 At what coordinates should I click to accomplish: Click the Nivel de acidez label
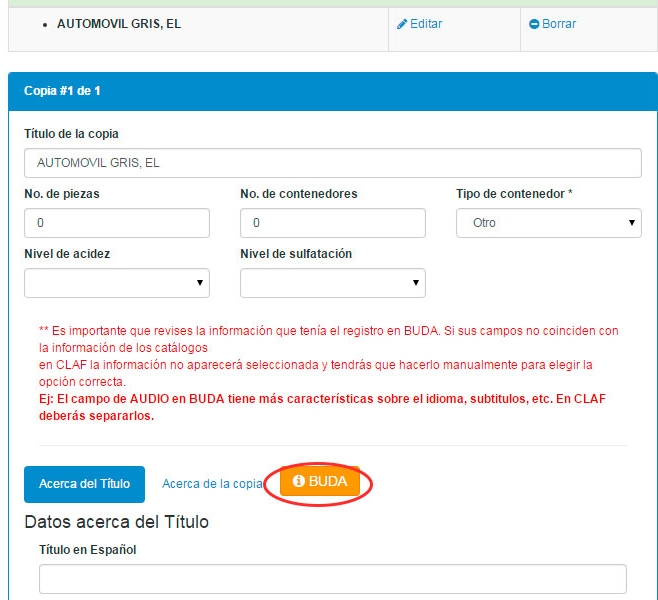click(67, 254)
